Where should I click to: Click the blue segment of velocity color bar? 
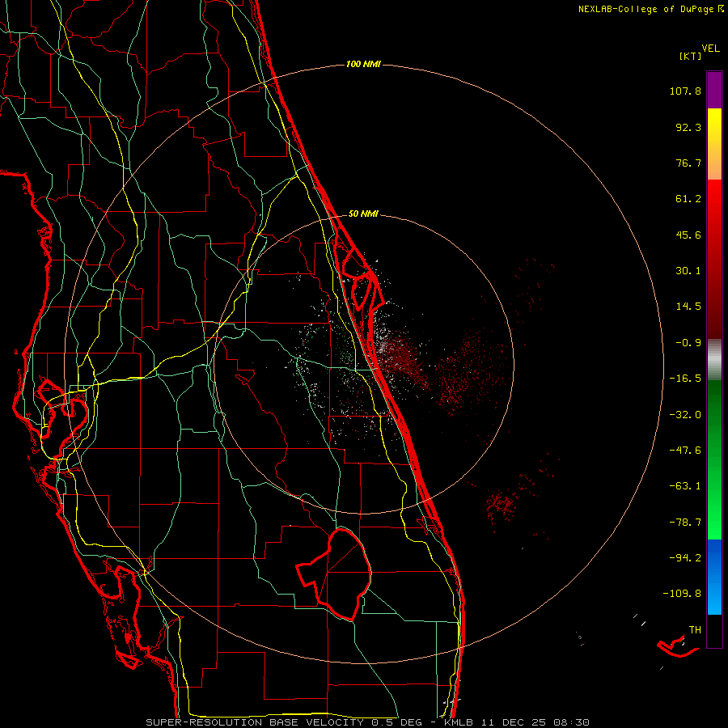click(x=714, y=577)
